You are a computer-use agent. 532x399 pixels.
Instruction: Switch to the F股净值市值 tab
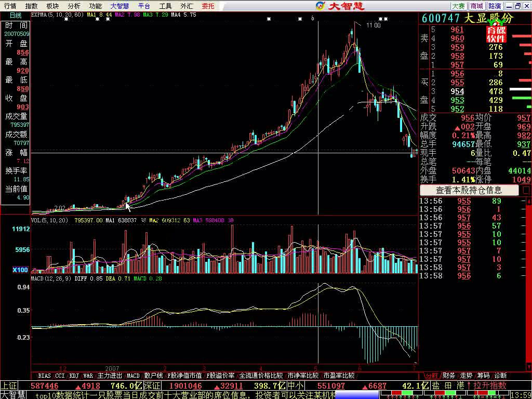[184, 376]
